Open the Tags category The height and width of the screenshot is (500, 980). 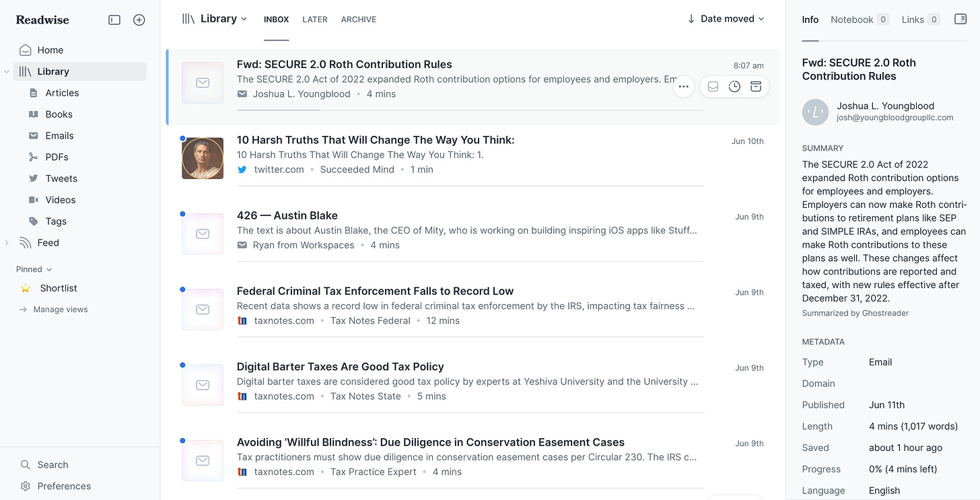[x=56, y=221]
